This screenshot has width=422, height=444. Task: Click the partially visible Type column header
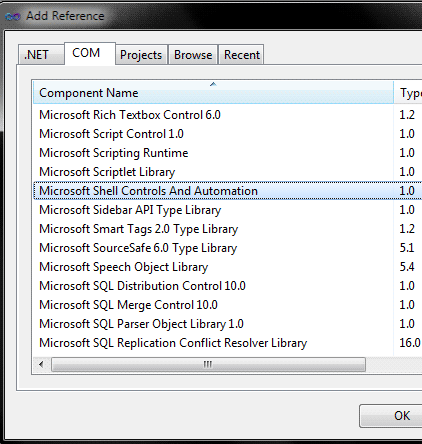(x=408, y=92)
